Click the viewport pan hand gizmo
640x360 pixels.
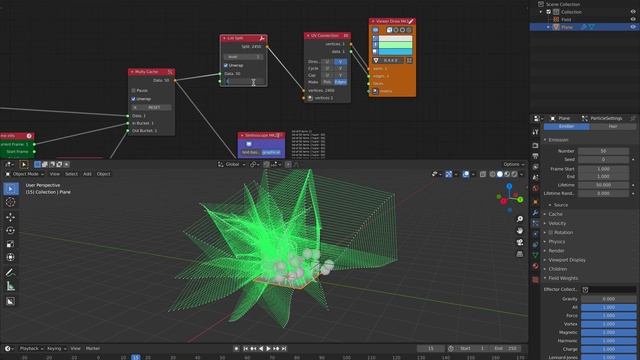[520, 231]
